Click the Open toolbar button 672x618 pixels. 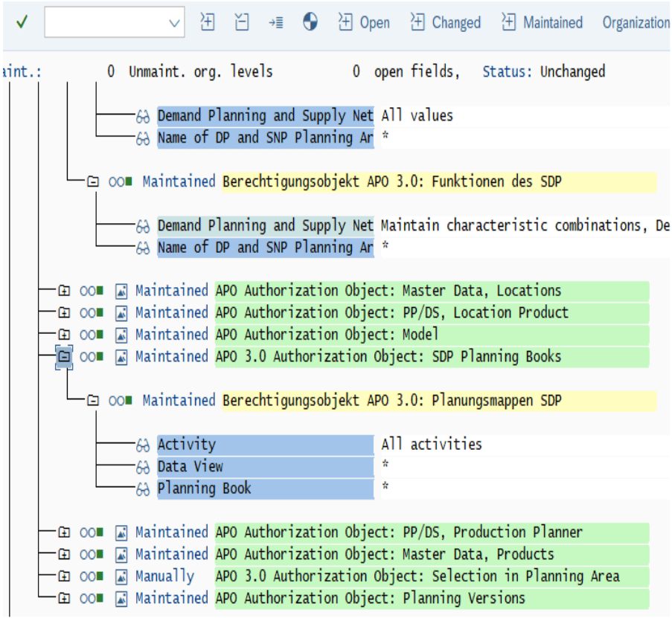click(x=364, y=22)
